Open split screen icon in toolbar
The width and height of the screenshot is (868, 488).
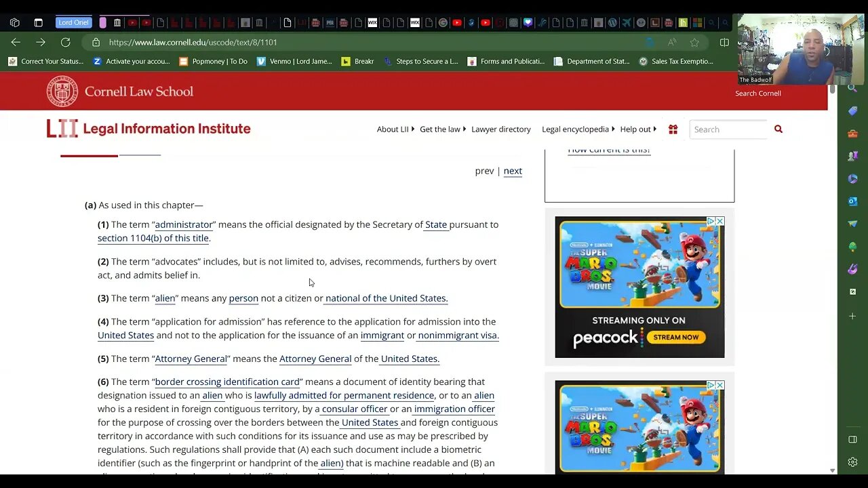coord(724,42)
